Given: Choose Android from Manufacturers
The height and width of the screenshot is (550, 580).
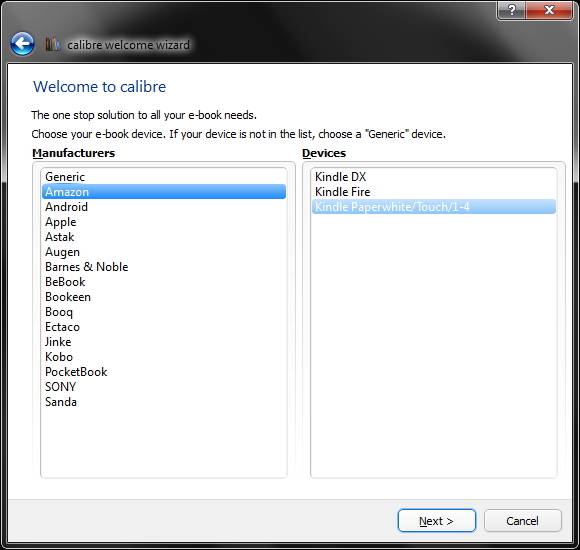Looking at the screenshot, I should click(x=164, y=207).
